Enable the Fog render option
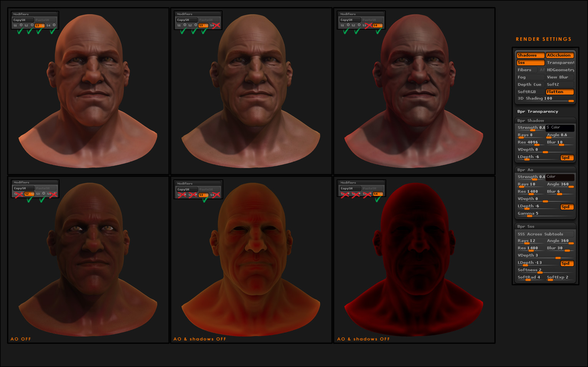The width and height of the screenshot is (588, 367). pos(530,77)
